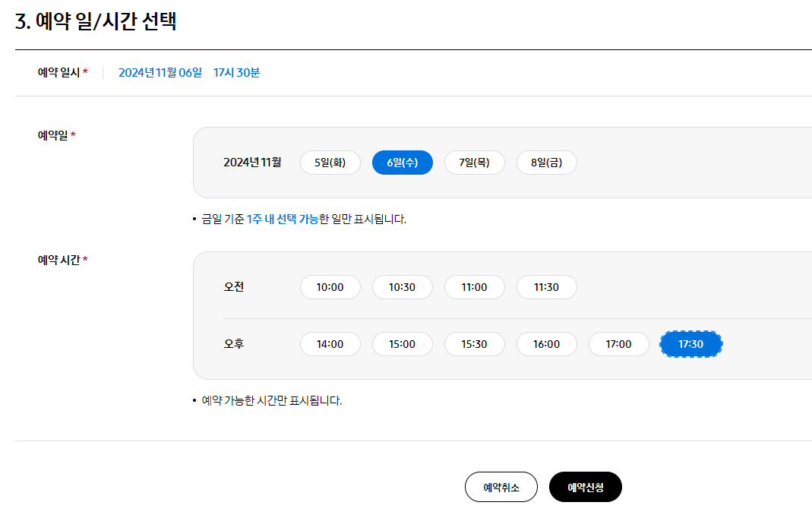Click the 예약취소 cancel button
812x518 pixels.
point(502,486)
